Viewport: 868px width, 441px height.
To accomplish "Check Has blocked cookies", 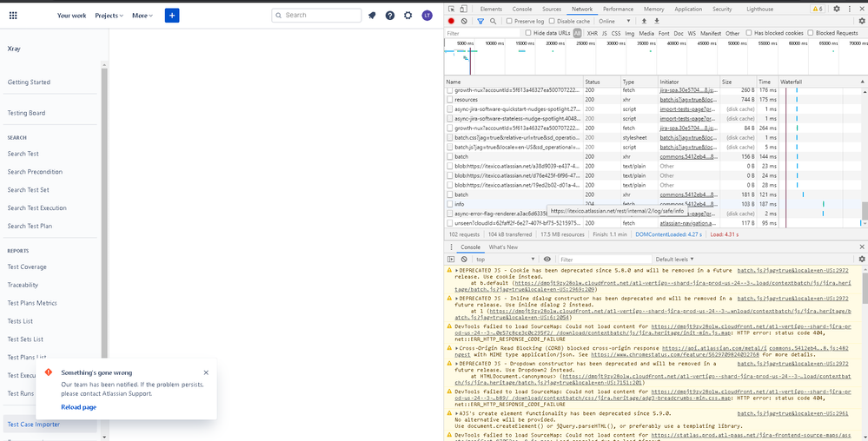I will [749, 33].
